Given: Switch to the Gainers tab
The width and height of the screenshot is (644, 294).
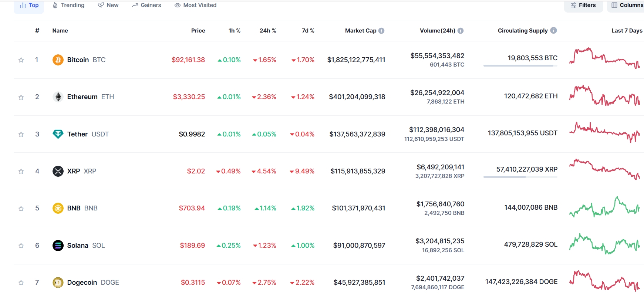Looking at the screenshot, I should click(146, 5).
